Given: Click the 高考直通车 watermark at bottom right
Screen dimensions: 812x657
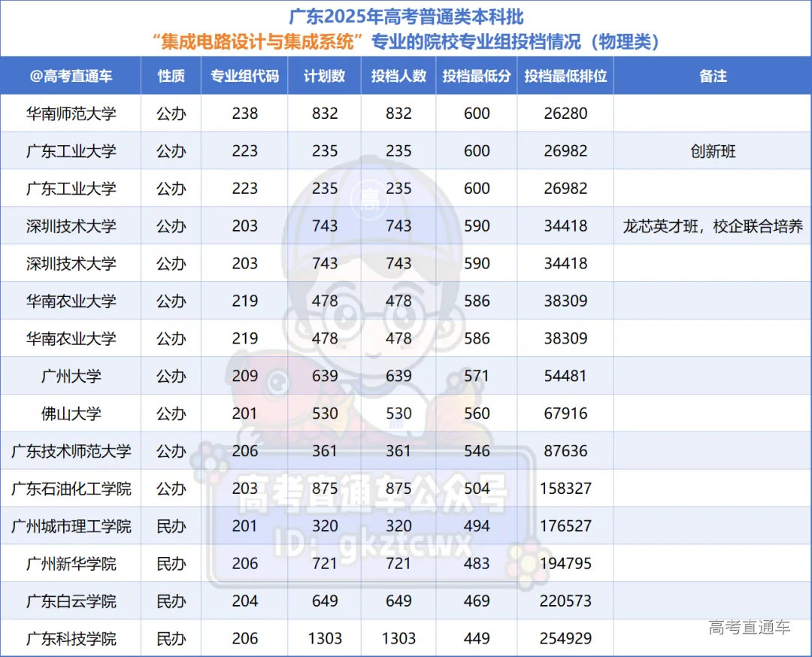Looking at the screenshot, I should pos(749,627).
